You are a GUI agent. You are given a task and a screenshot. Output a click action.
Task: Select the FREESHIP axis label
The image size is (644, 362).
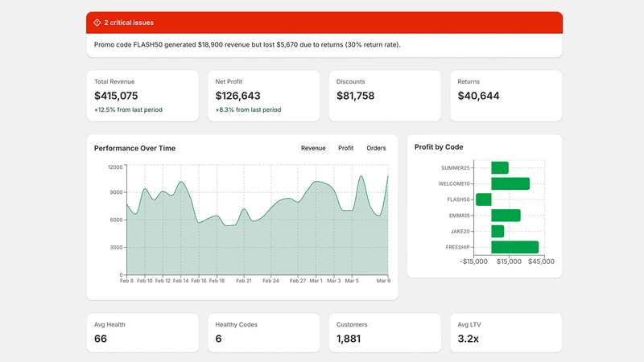click(457, 247)
